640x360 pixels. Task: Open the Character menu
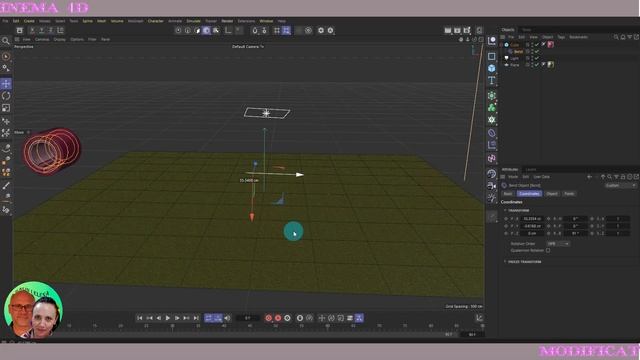pyautogui.click(x=156, y=21)
